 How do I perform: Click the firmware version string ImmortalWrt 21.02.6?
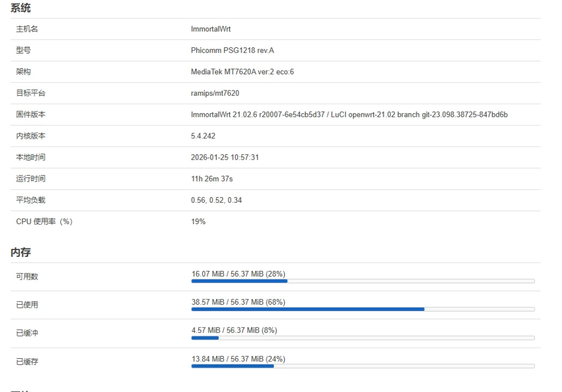pos(349,114)
